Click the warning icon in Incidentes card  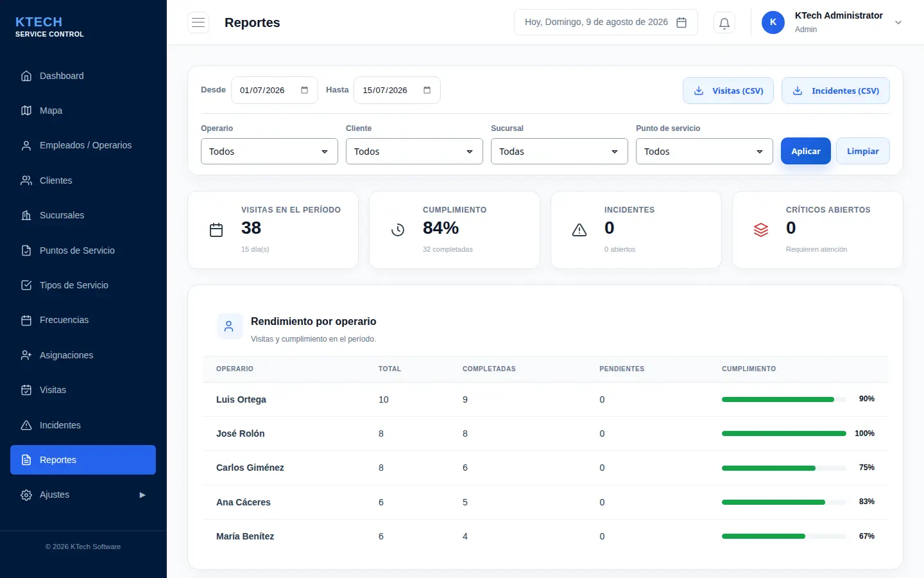click(x=579, y=230)
